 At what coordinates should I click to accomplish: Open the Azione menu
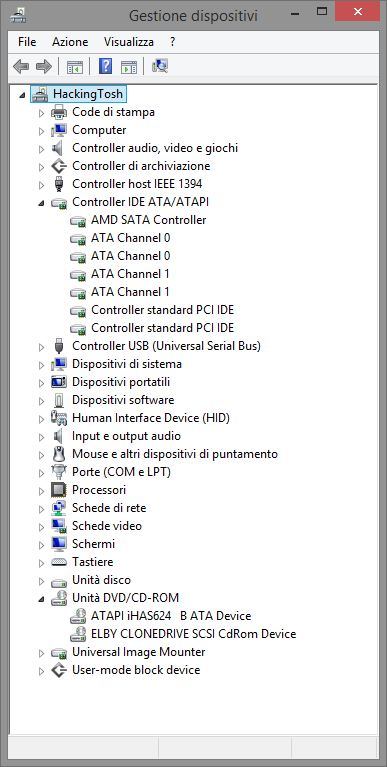point(70,42)
